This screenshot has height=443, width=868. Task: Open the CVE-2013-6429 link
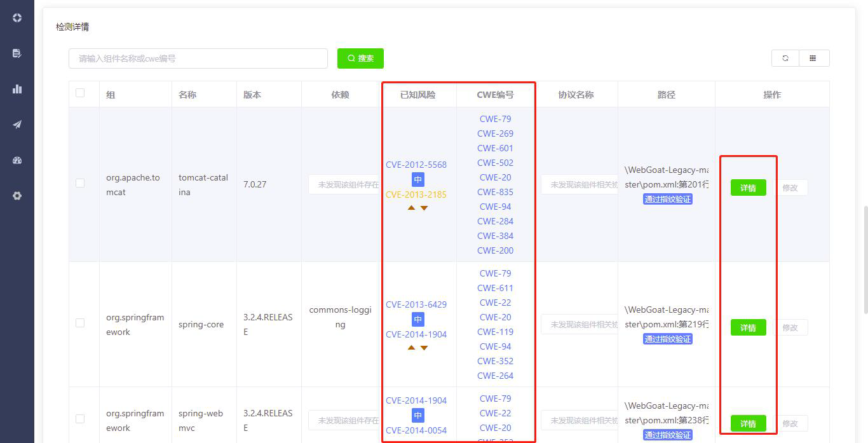pyautogui.click(x=416, y=304)
